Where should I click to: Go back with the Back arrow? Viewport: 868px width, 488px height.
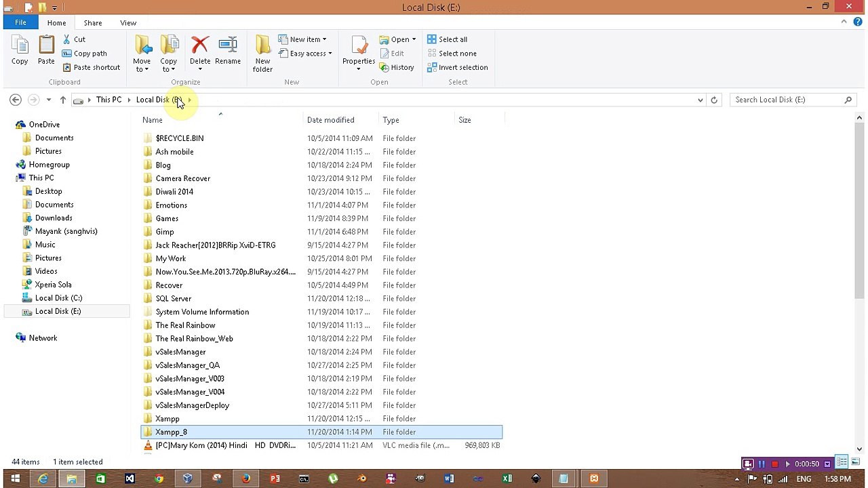pos(16,100)
